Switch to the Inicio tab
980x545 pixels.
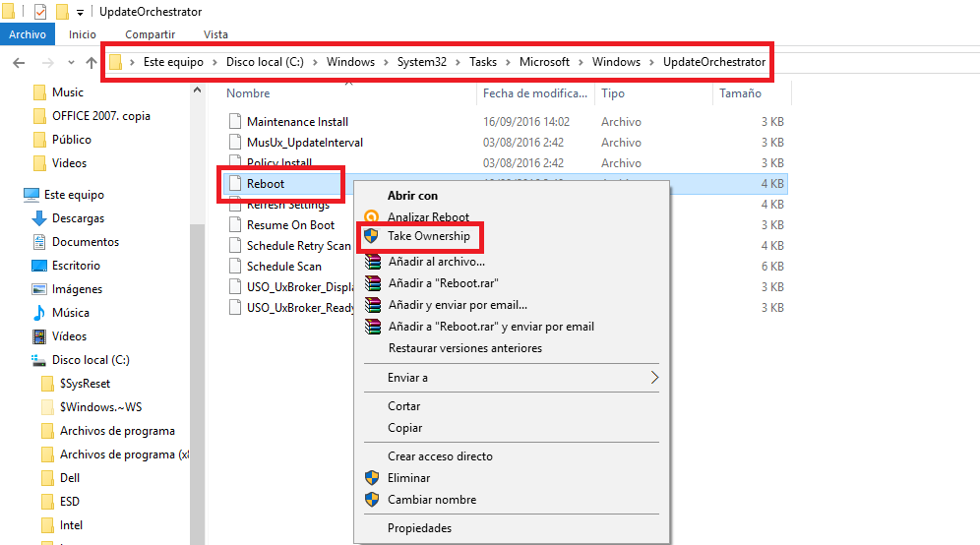(83, 34)
